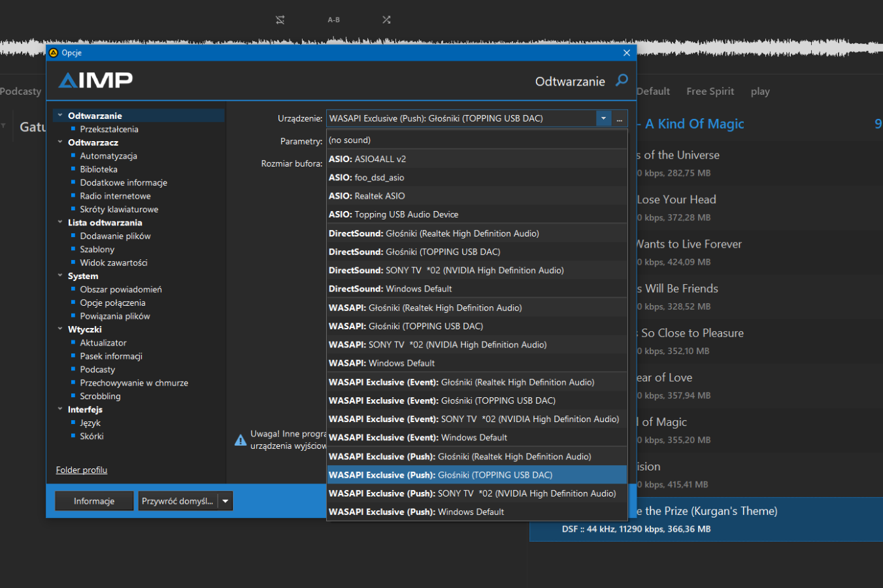Choose WASAPI Exclusive (Push): SONY TV
The height and width of the screenshot is (588, 883).
click(x=477, y=493)
